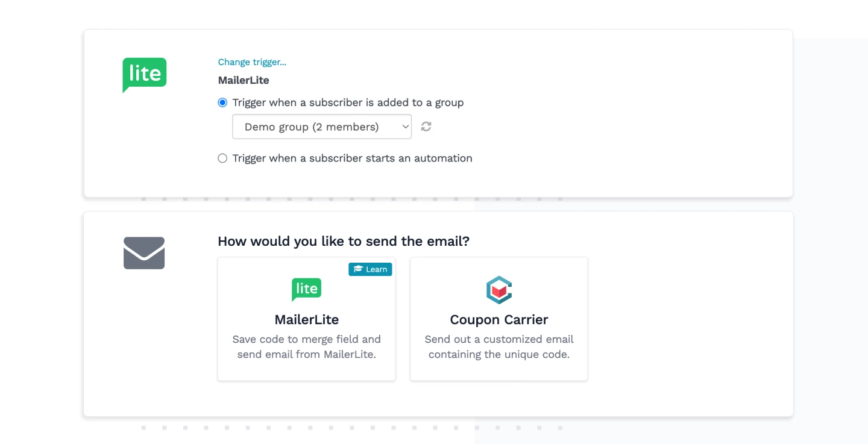868x444 pixels.
Task: Choose the Coupon Carrier card title
Action: coord(499,320)
